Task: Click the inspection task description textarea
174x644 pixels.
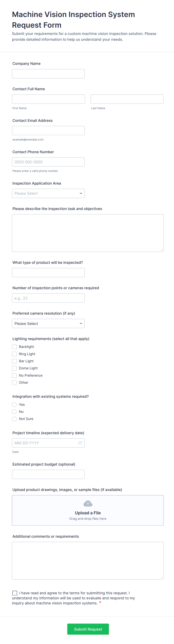Action: (x=88, y=233)
